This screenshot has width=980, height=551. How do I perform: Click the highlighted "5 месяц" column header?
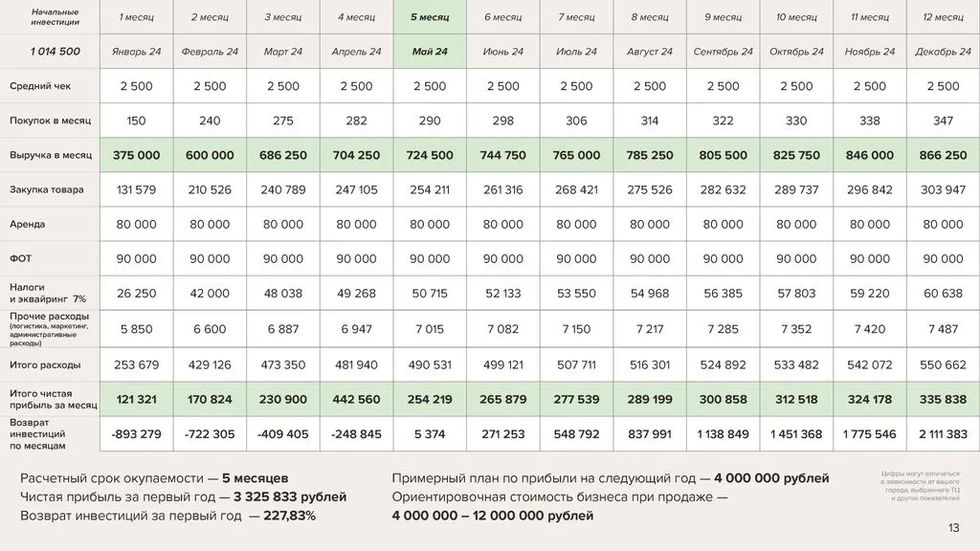coord(429,17)
